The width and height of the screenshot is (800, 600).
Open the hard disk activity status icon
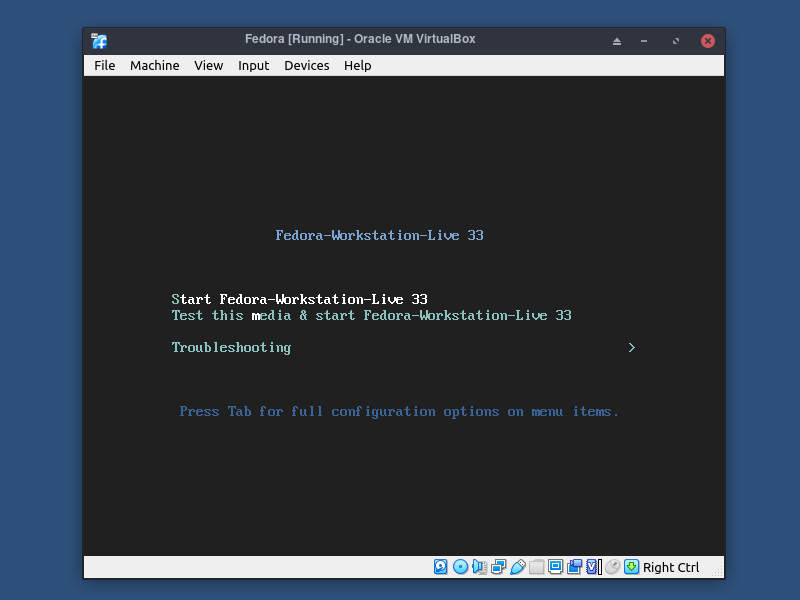pos(440,567)
